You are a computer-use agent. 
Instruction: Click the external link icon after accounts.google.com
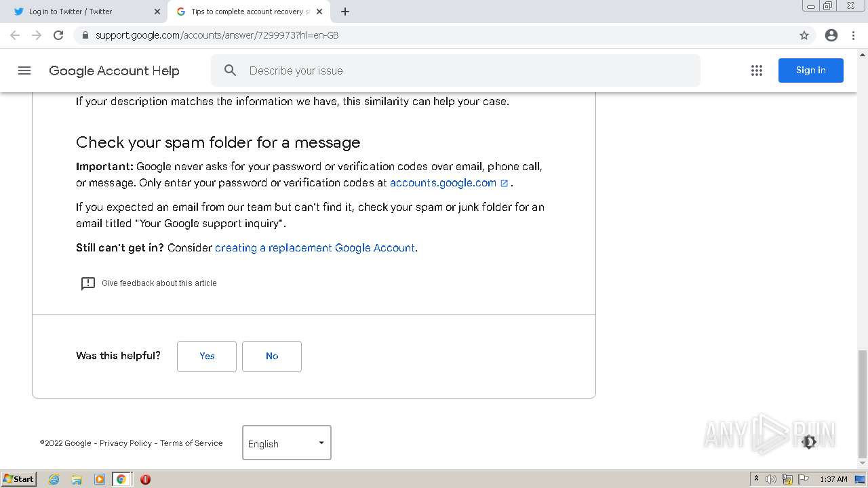[504, 183]
